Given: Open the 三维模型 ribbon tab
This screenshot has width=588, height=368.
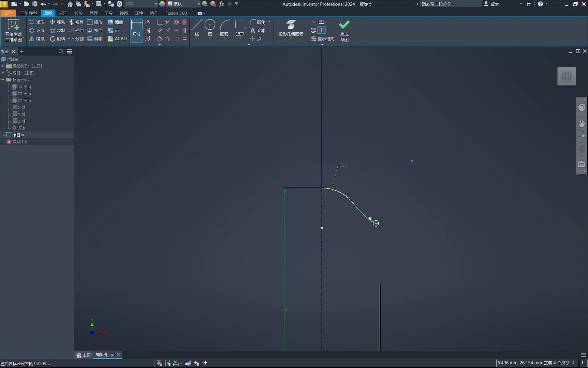Looking at the screenshot, I should [x=29, y=13].
